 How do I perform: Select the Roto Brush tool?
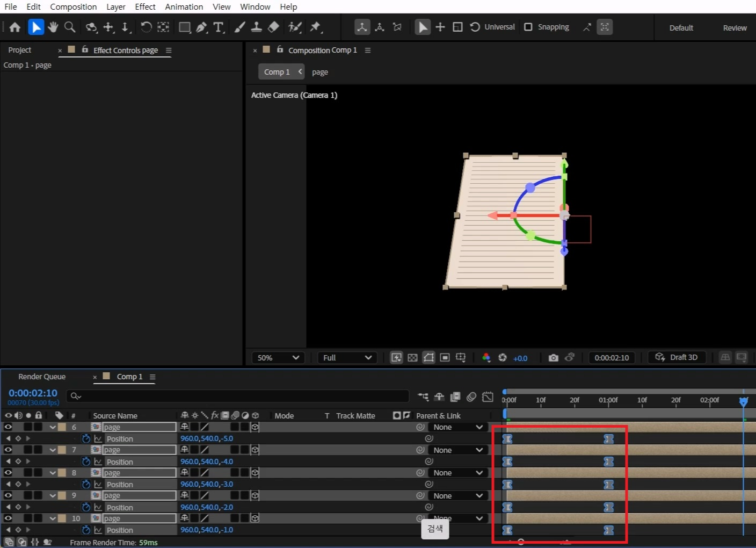click(295, 27)
